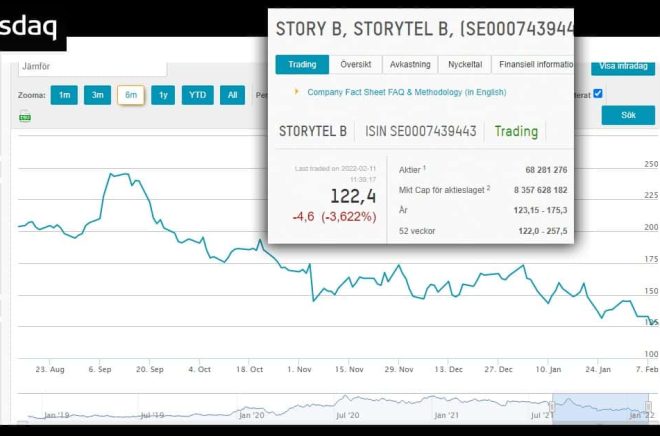Click the Nasdaq logo

(x=29, y=27)
